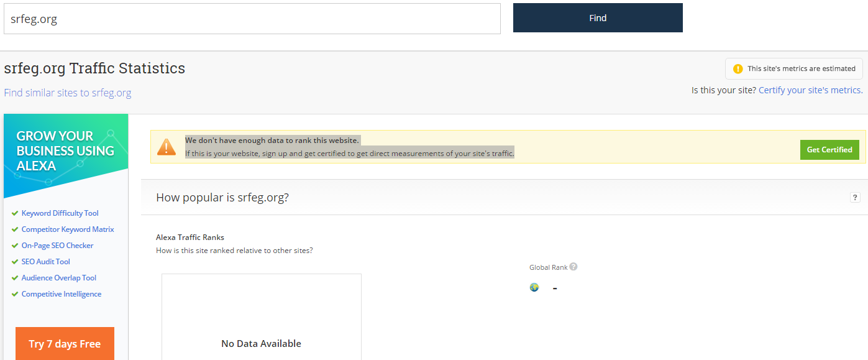The image size is (868, 360).
Task: Click the checkmark next to SEO Audit Tool
Action: click(x=15, y=262)
